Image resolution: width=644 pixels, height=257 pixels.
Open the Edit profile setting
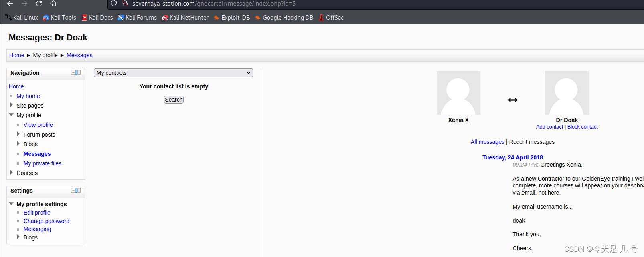[37, 213]
